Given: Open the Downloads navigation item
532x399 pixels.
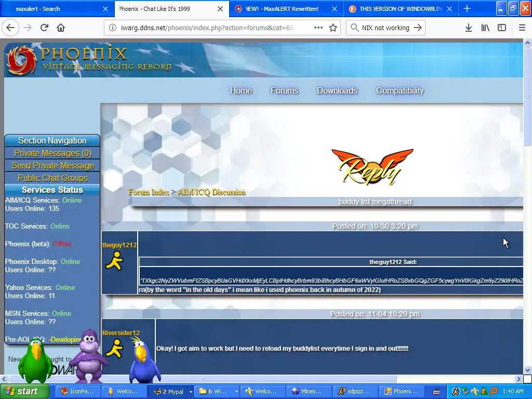Looking at the screenshot, I should click(x=337, y=90).
